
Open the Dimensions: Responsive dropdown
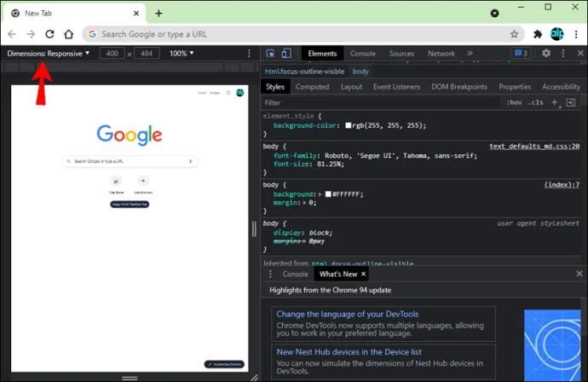pyautogui.click(x=49, y=53)
